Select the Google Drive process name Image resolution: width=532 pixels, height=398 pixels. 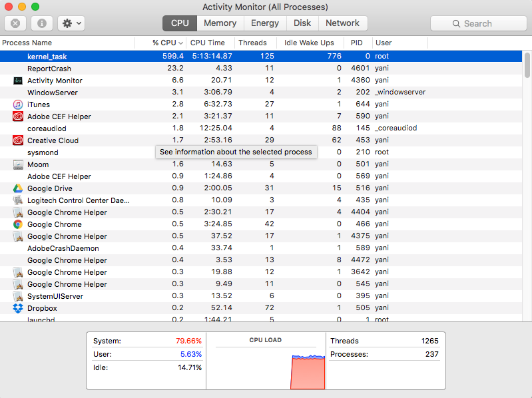tap(50, 188)
